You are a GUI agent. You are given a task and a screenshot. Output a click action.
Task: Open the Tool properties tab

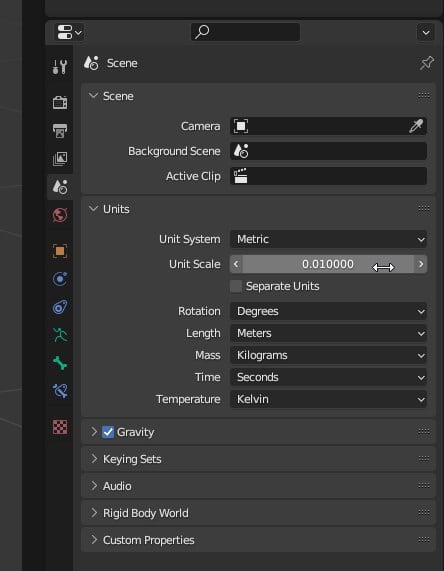[60, 67]
